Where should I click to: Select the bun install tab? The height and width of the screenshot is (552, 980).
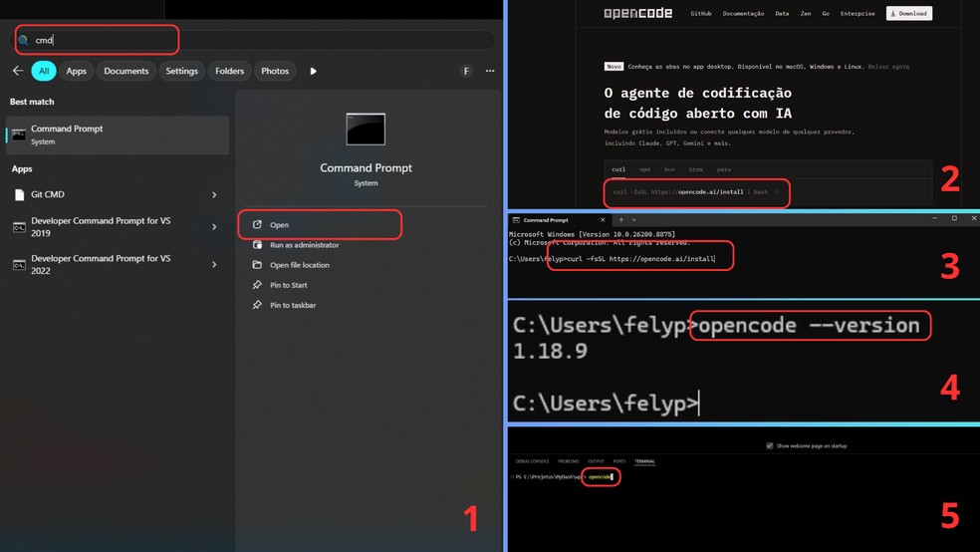669,169
